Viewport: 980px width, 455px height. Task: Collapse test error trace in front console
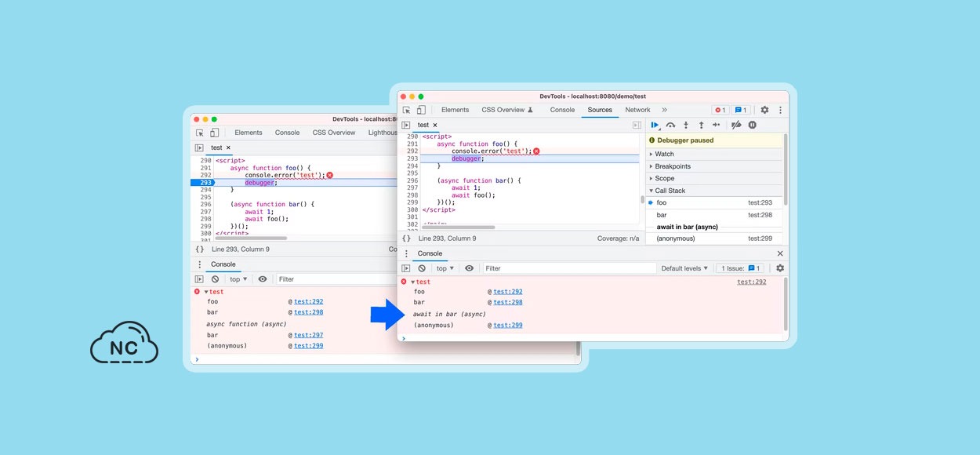coord(412,282)
